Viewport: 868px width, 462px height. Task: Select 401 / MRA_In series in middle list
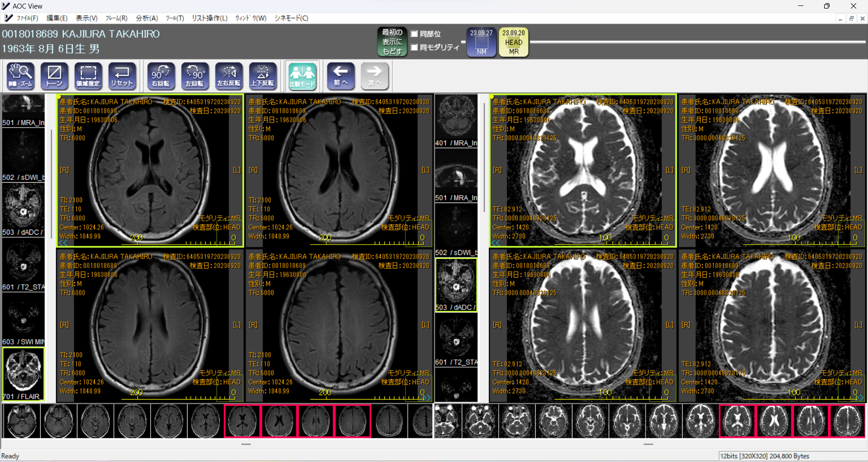[x=456, y=121]
